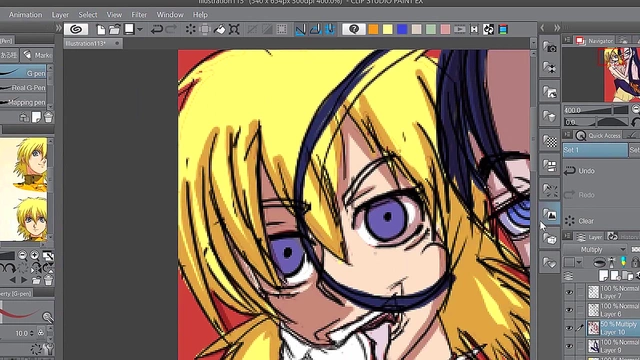
Task: Open Material Color pattern folder icon
Action: [x=550, y=141]
